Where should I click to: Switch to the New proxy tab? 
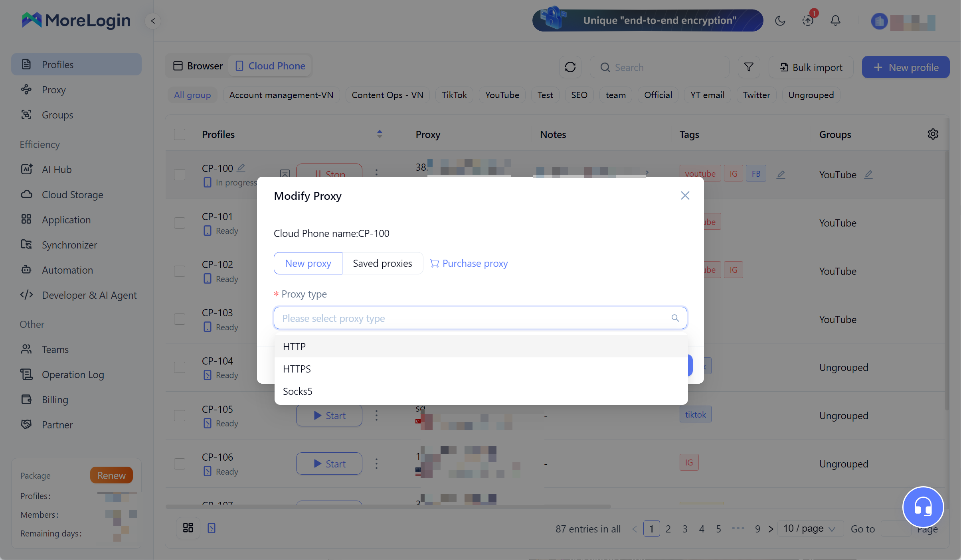click(x=308, y=263)
